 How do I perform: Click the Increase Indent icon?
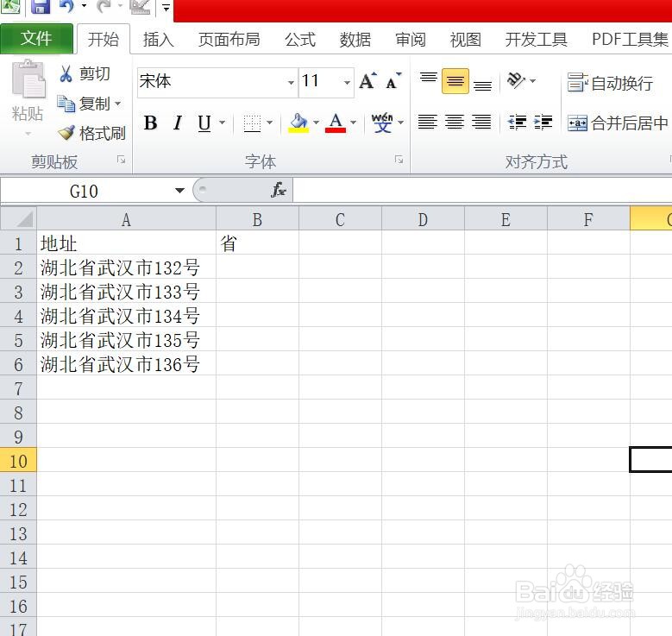pos(543,123)
